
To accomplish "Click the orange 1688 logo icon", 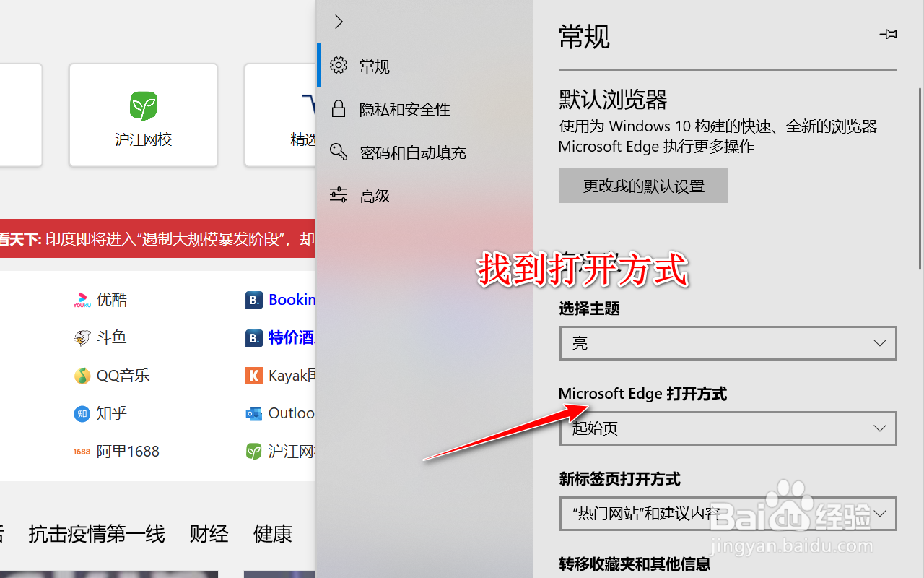I will [x=82, y=452].
